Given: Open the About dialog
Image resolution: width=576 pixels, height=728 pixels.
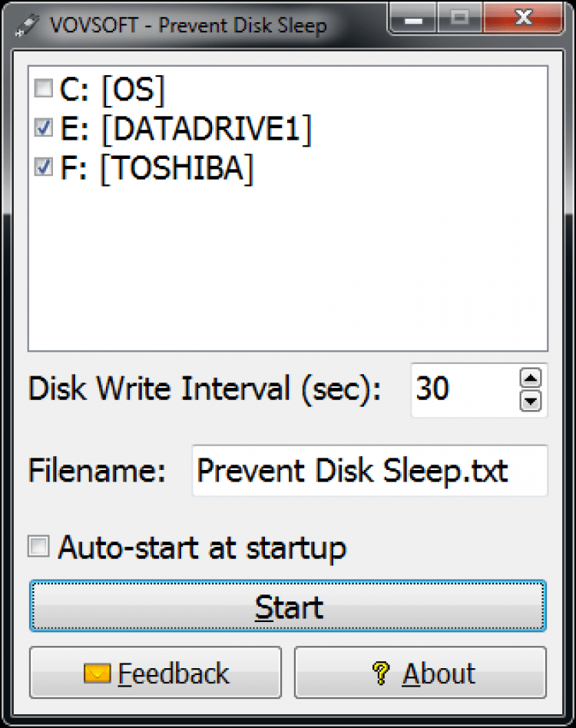Looking at the screenshot, I should pos(419,673).
